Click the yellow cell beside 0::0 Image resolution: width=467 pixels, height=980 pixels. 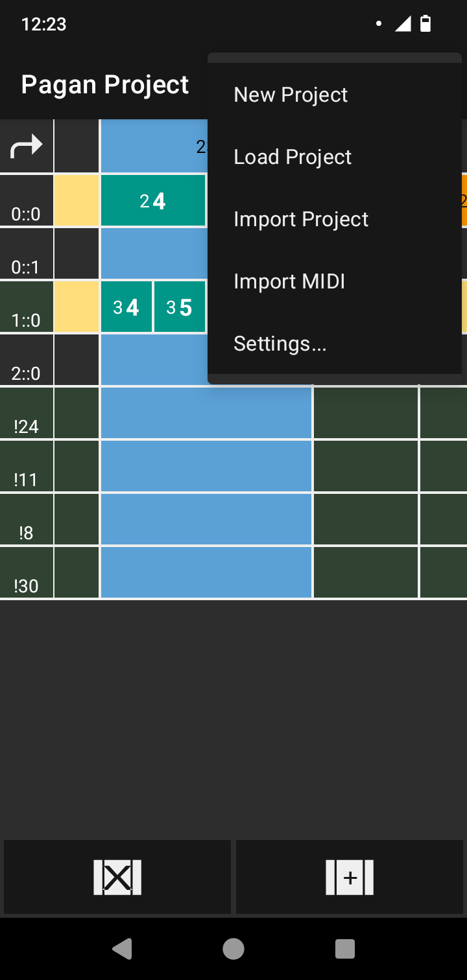click(x=77, y=201)
